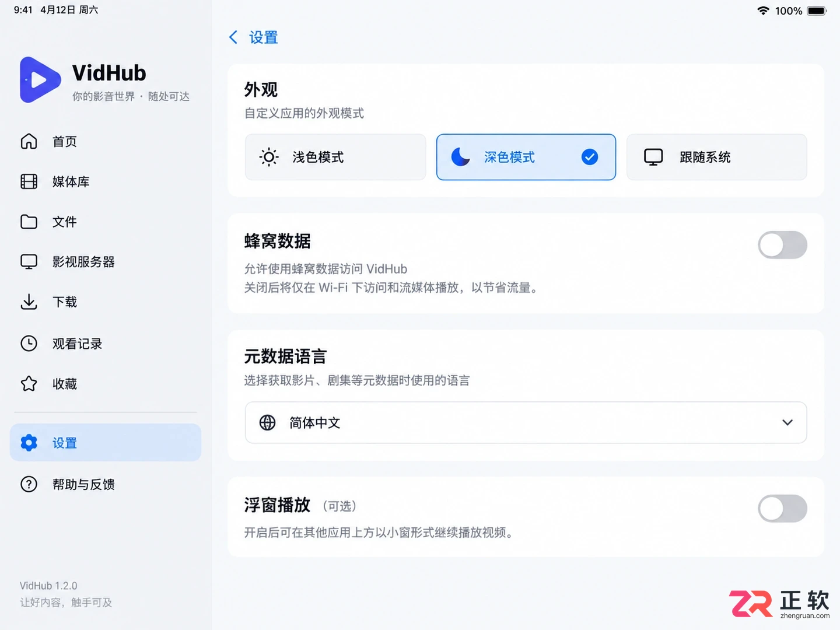Switch to 观看记录 in the sidebar
This screenshot has width=840, height=630.
[106, 344]
